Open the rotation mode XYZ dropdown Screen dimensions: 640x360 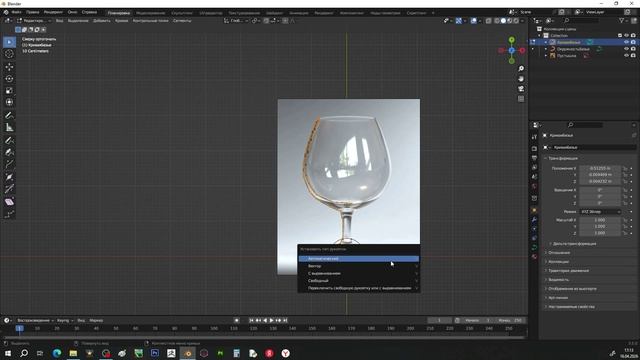pos(600,212)
